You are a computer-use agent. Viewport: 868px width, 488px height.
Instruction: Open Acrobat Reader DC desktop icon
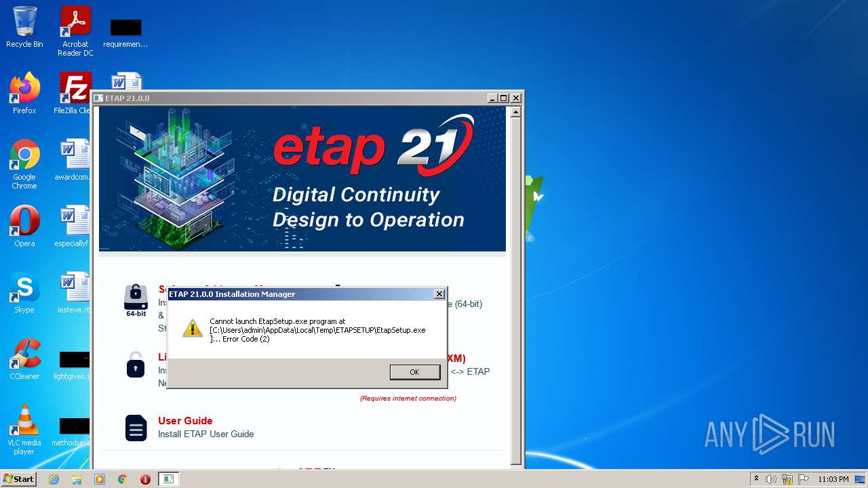(x=75, y=31)
